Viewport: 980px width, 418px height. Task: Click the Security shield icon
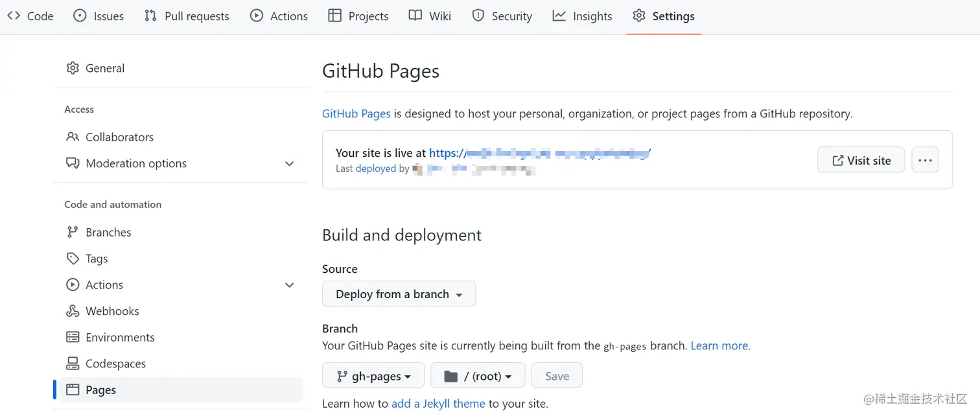pos(478,16)
